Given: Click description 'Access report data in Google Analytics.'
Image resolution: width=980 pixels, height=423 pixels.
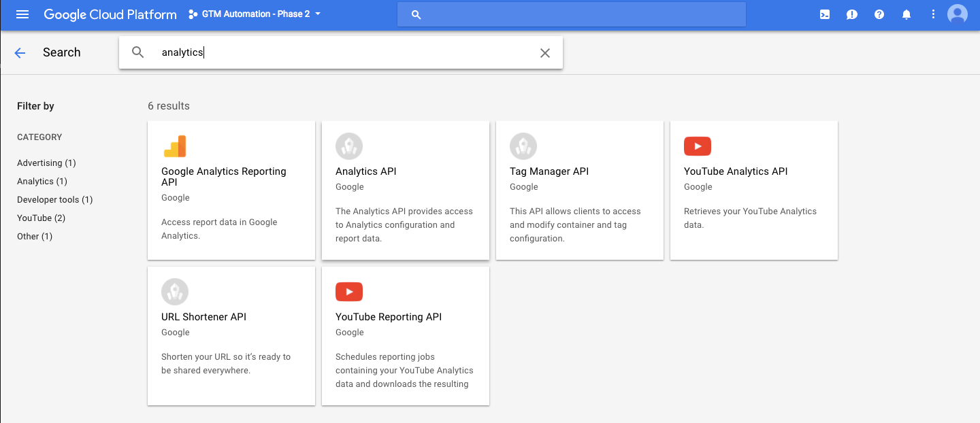Looking at the screenshot, I should point(219,229).
